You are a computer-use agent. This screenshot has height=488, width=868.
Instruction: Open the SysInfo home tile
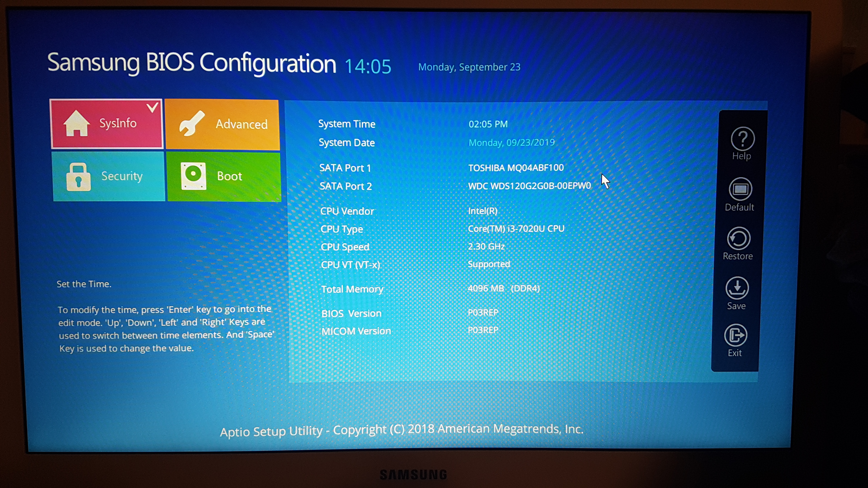click(x=107, y=124)
